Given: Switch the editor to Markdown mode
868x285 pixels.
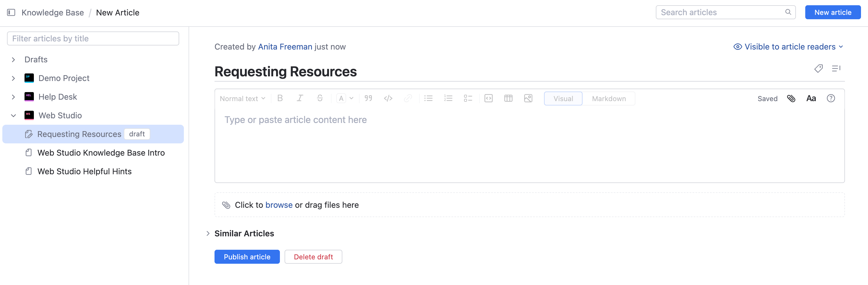Looking at the screenshot, I should (x=609, y=98).
